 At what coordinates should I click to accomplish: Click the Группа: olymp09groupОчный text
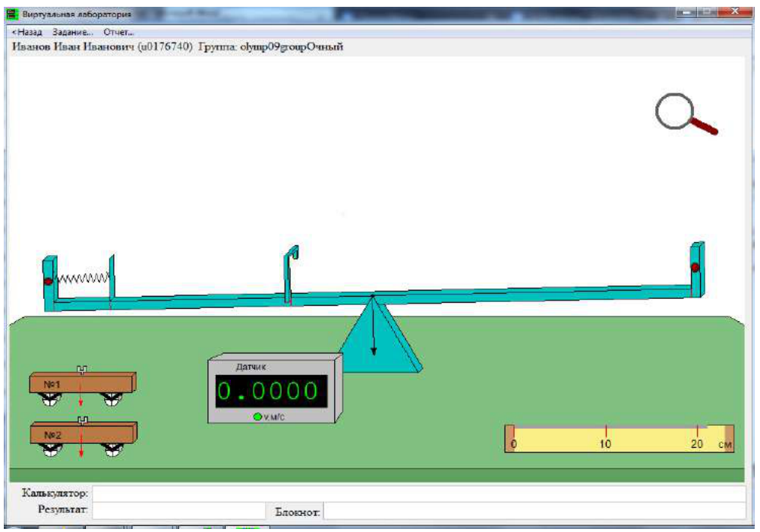(x=271, y=47)
